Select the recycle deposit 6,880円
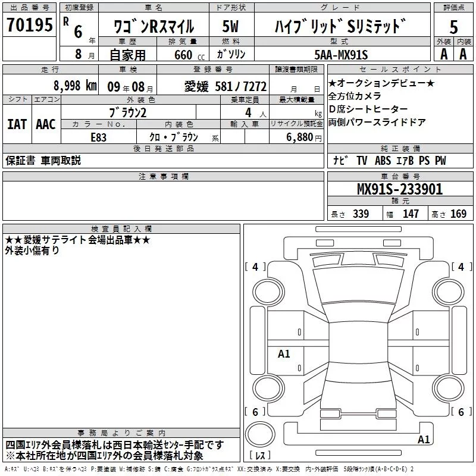The height and width of the screenshot is (476, 476). pos(304,137)
